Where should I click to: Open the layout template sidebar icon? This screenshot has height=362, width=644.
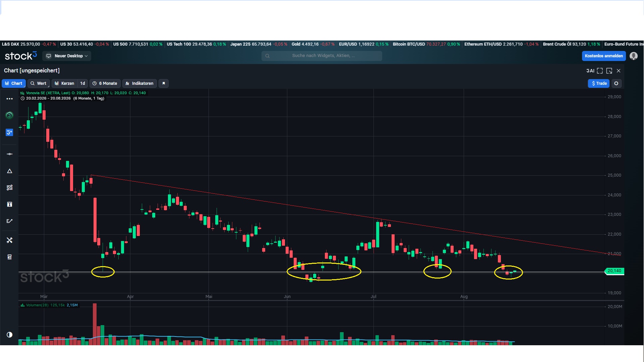pos(9,257)
